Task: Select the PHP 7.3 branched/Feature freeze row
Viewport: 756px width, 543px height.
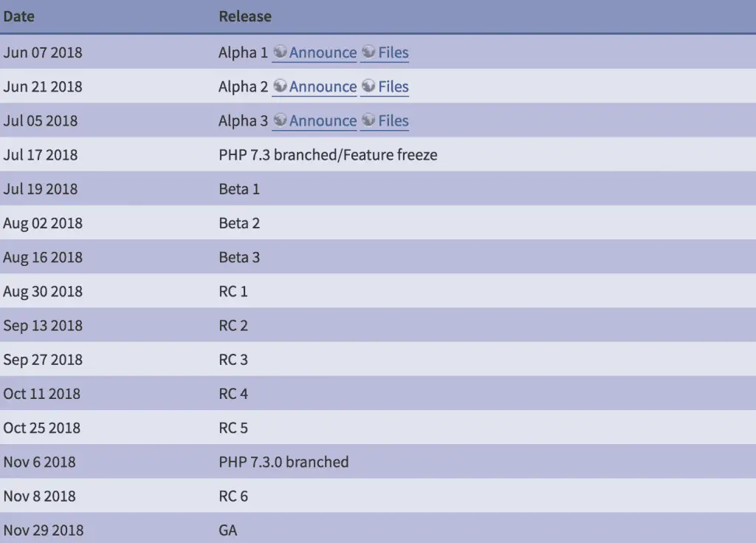Action: [x=378, y=154]
